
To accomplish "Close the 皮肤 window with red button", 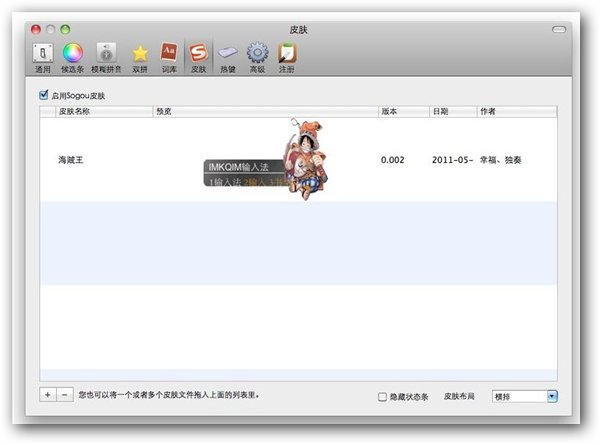I will click(x=36, y=29).
